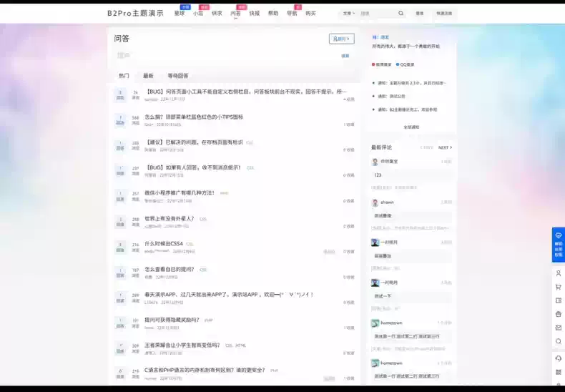
Task: Open the notice '通知：测试公告'
Action: (391, 96)
